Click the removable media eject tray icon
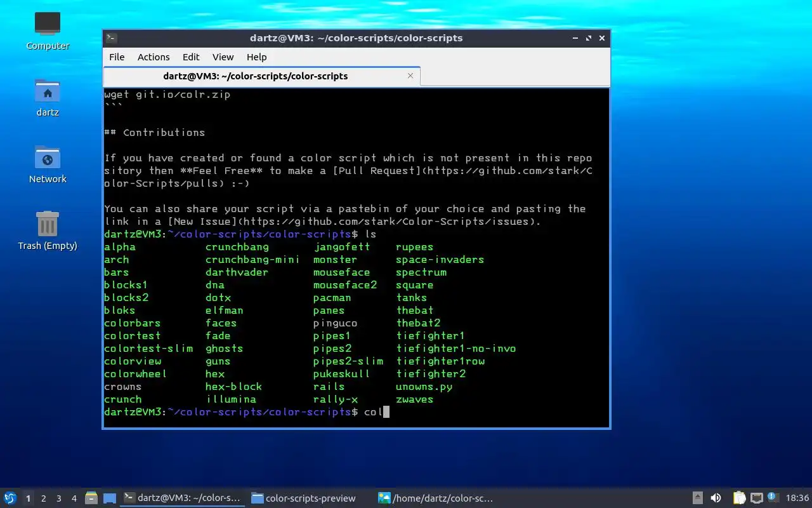This screenshot has width=812, height=508. [x=698, y=498]
